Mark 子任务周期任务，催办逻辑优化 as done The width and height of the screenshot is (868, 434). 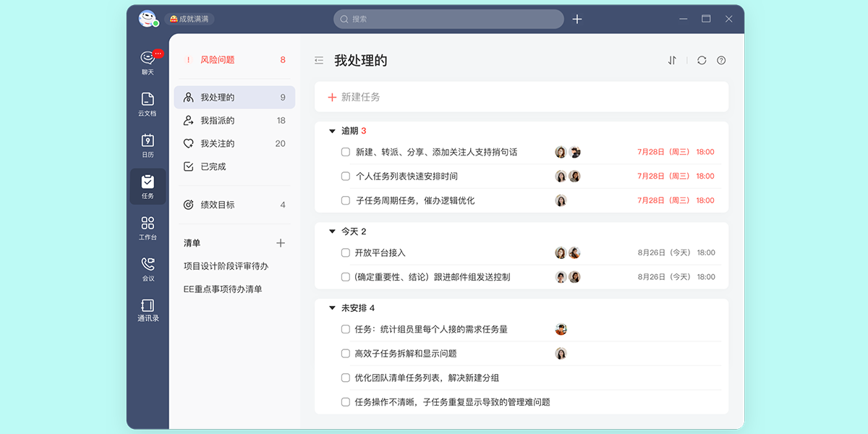[x=345, y=200]
